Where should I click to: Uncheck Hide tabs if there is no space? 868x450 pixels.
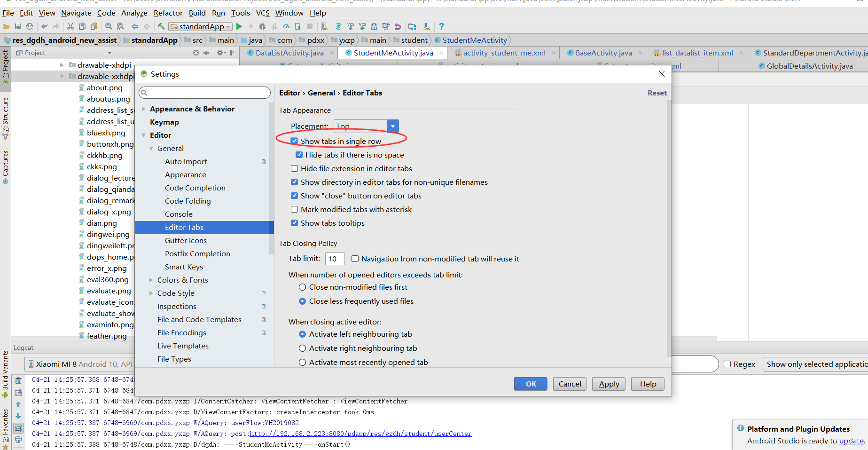[299, 155]
